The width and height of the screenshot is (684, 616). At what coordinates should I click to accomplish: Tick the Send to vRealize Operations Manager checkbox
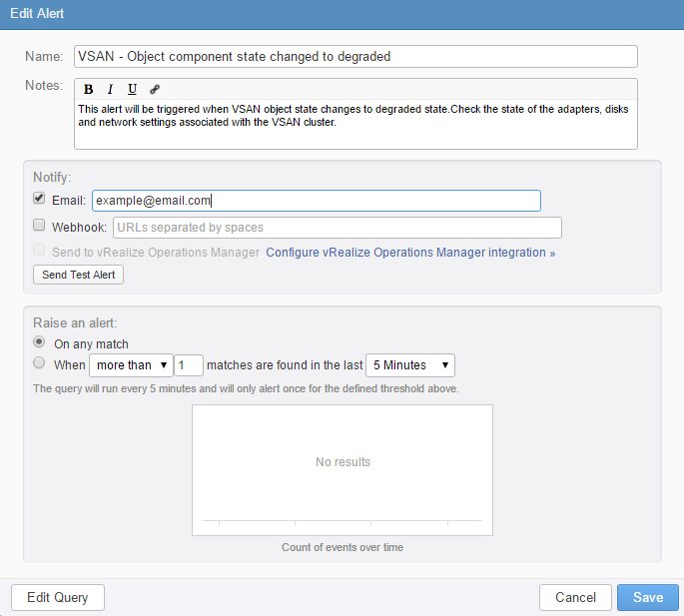[39, 250]
